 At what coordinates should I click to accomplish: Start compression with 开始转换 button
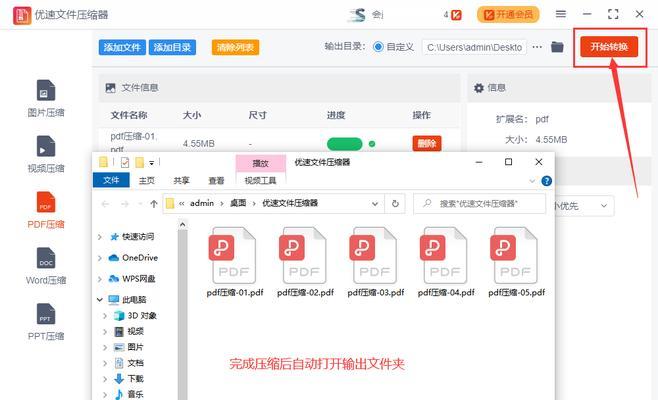(609, 47)
